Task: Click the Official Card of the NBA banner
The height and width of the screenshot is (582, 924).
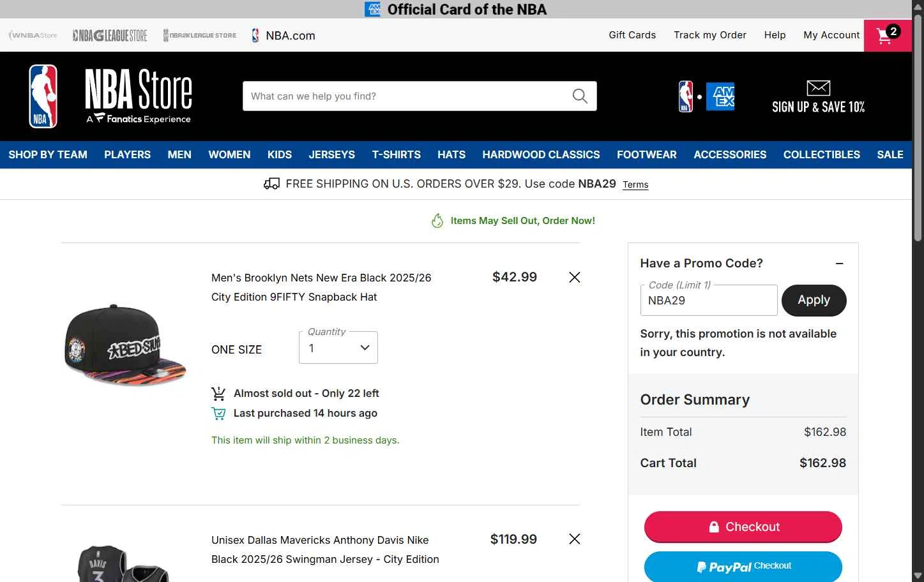Action: [456, 9]
